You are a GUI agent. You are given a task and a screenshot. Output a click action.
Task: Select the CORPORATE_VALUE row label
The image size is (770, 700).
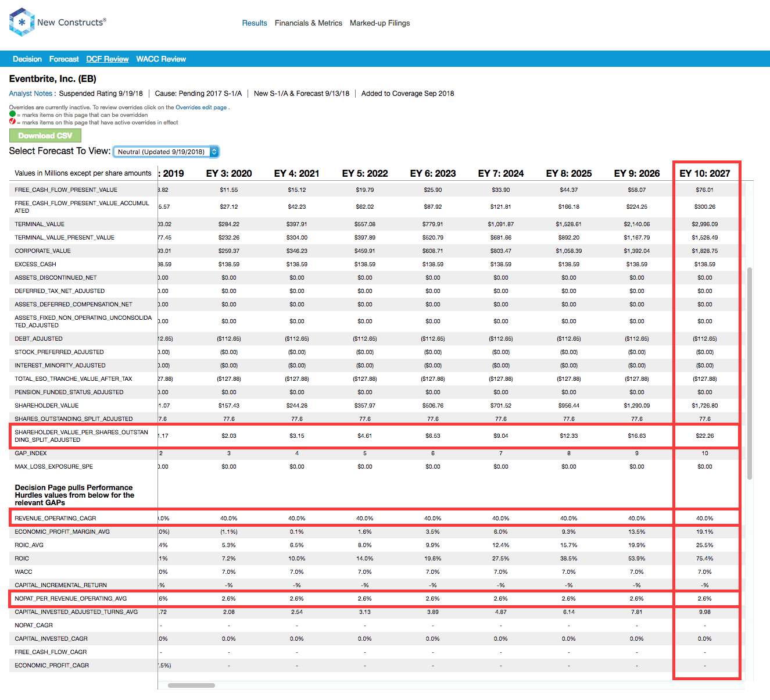[x=43, y=251]
